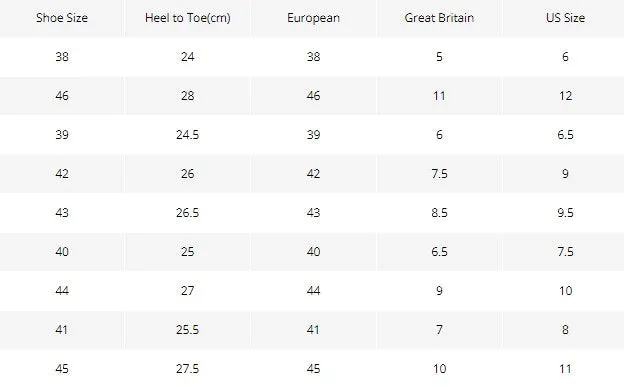Click heel to toe value 25.5
The image size is (624, 387).
187,330
